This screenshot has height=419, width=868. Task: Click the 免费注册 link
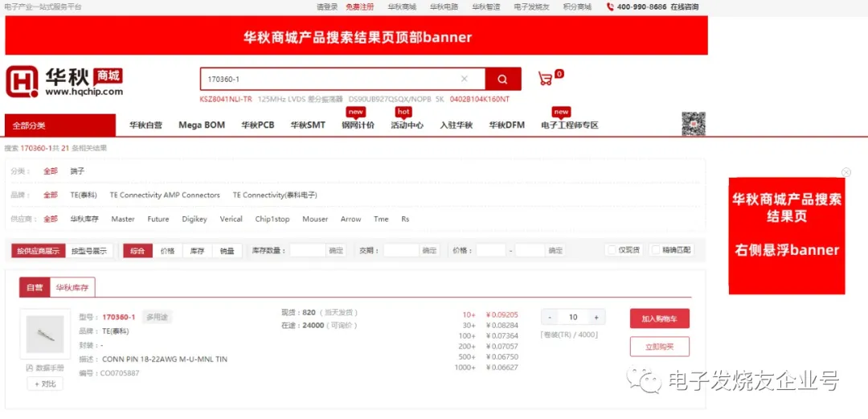(x=360, y=7)
